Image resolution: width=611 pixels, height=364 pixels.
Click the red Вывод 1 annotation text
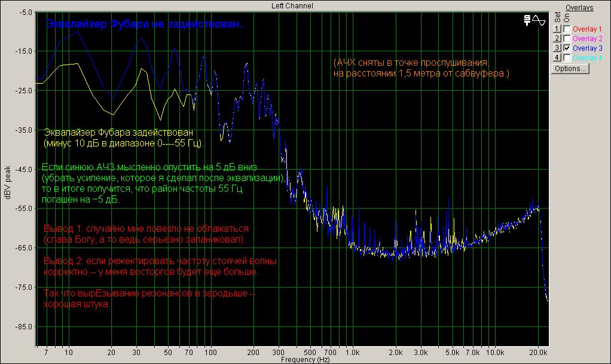(146, 229)
